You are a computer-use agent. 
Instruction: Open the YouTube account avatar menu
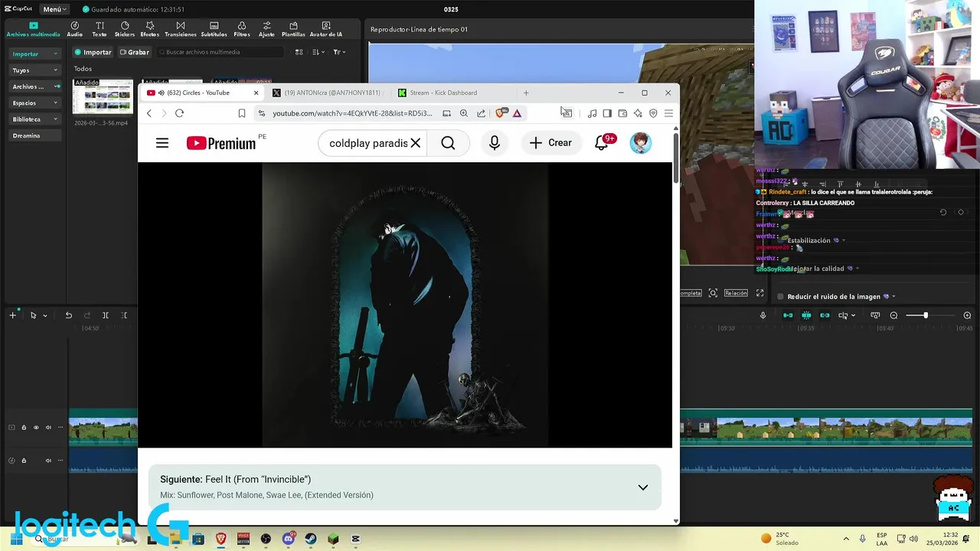(x=640, y=143)
